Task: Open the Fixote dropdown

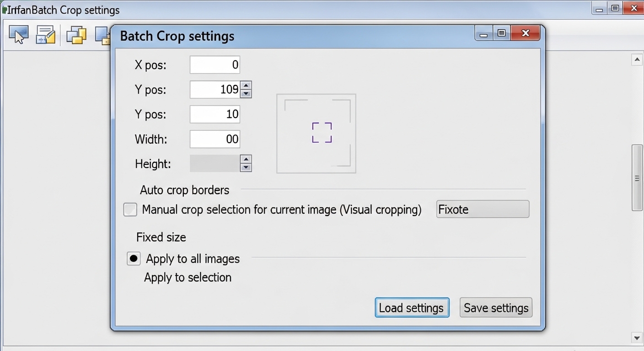Action: 483,209
